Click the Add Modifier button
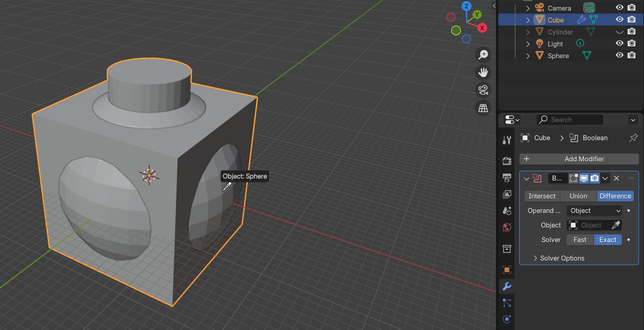The width and height of the screenshot is (644, 330). click(x=579, y=159)
